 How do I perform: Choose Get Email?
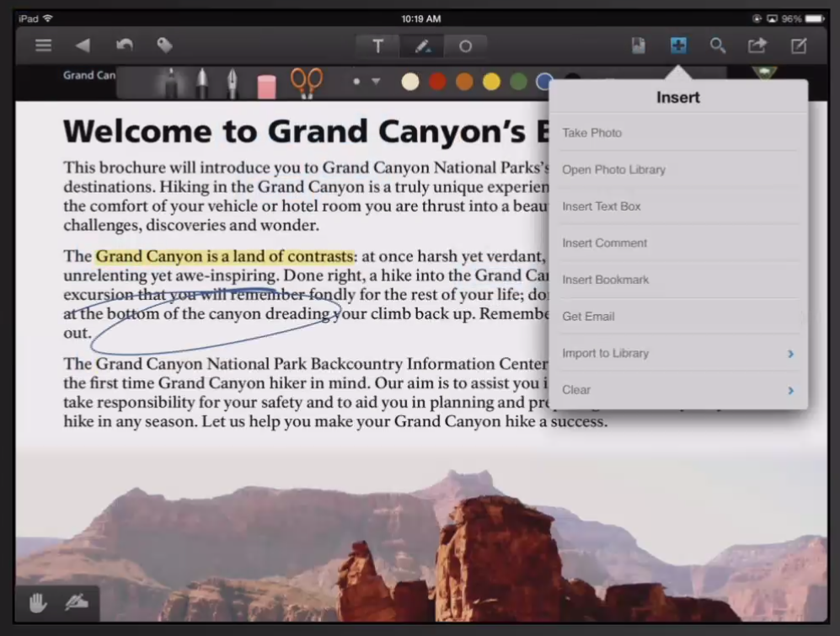click(678, 317)
